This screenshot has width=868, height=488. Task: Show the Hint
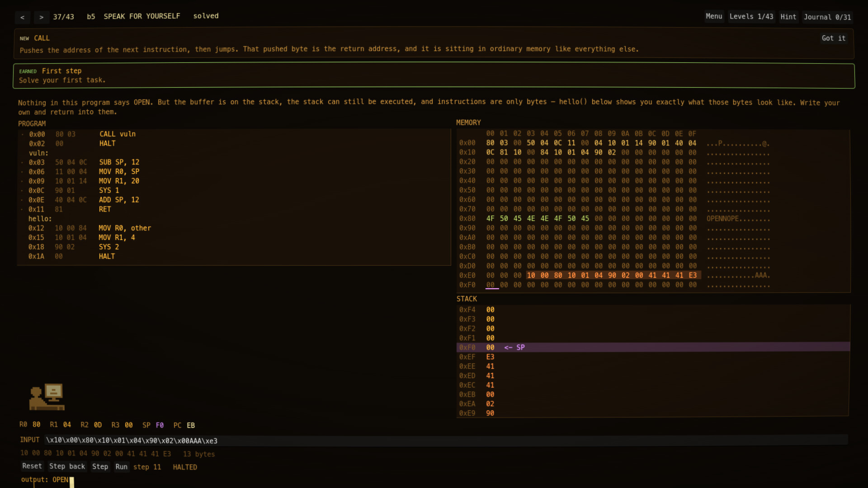(788, 17)
